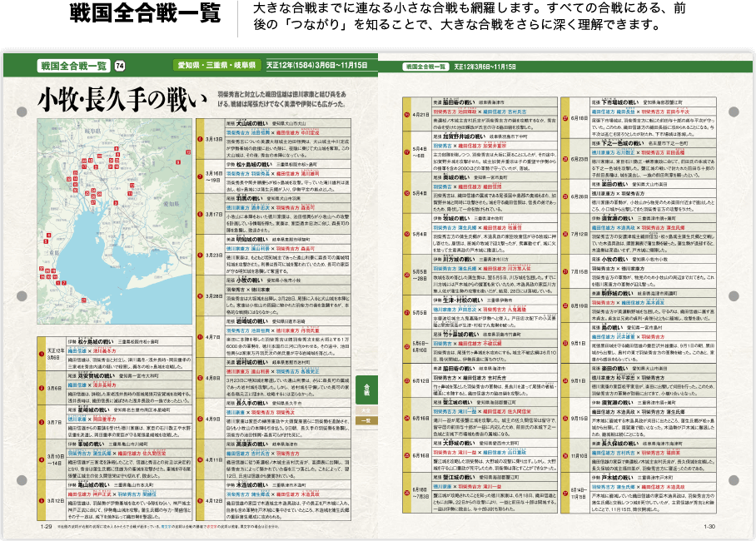Toggle the 徳川家康方 label under 長久手の戦い

pos(234,412)
